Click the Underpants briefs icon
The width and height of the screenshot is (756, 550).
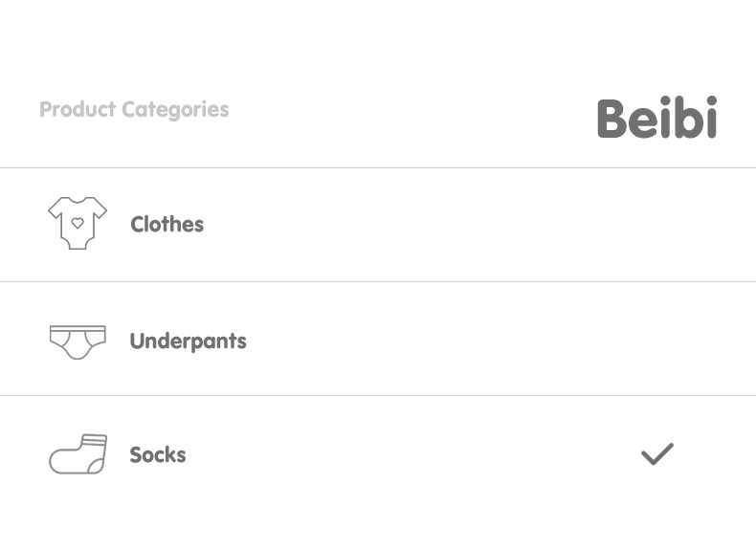[x=78, y=341]
